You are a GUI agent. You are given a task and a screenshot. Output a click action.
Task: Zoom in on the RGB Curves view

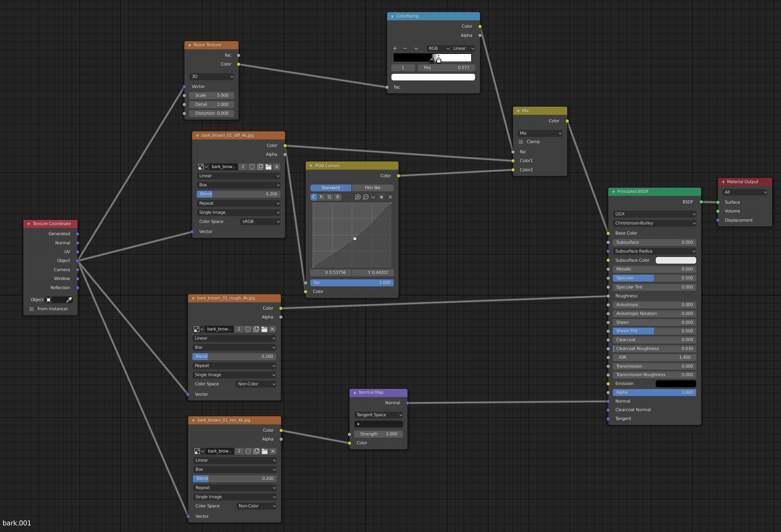pyautogui.click(x=358, y=197)
